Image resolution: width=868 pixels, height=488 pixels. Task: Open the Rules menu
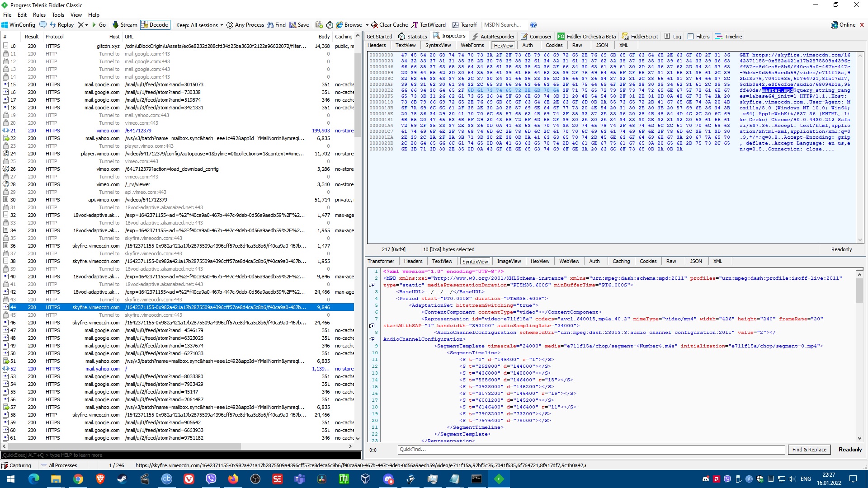tap(39, 15)
